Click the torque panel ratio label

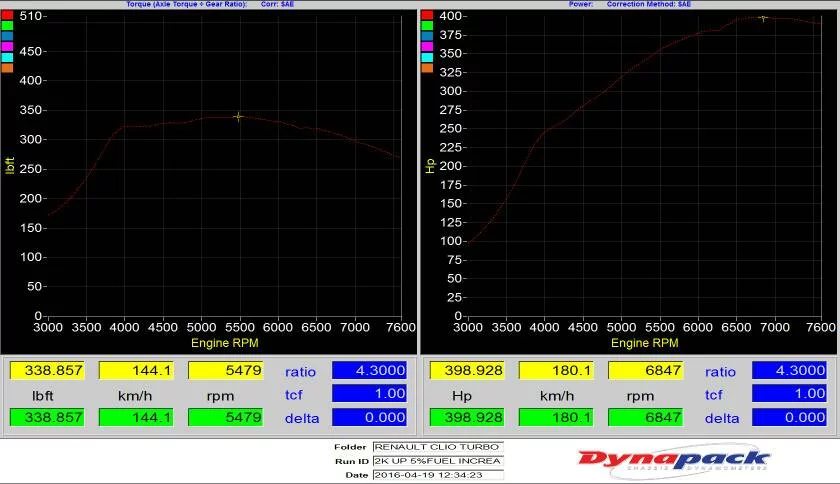(x=300, y=371)
